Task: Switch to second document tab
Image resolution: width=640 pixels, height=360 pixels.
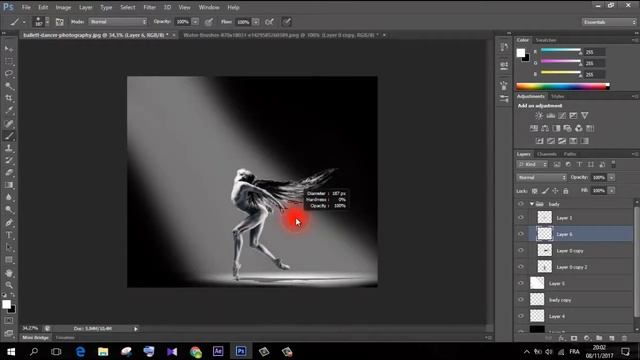Action: (283, 36)
